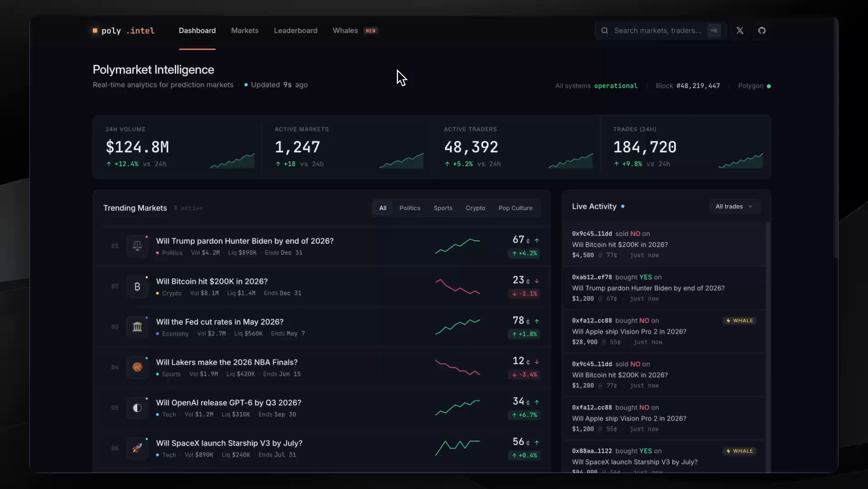Click the -2.1% change badge
Image resolution: width=868 pixels, height=489 pixels.
point(524,293)
